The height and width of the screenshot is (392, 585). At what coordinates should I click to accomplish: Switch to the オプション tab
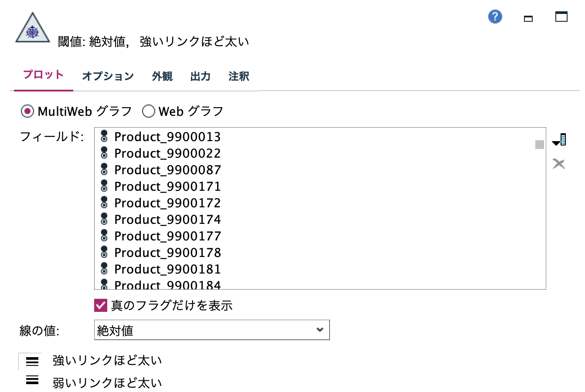click(x=108, y=76)
